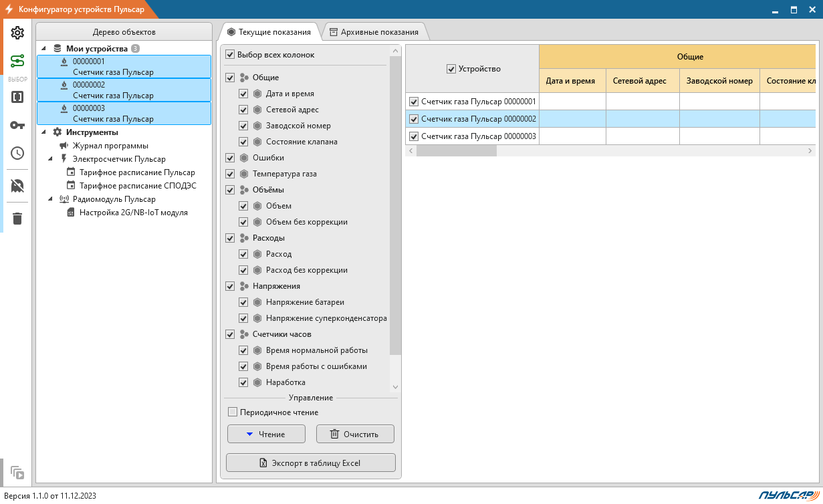Toggle the Расход без коррекции checkbox
The image size is (823, 504).
click(x=243, y=270)
